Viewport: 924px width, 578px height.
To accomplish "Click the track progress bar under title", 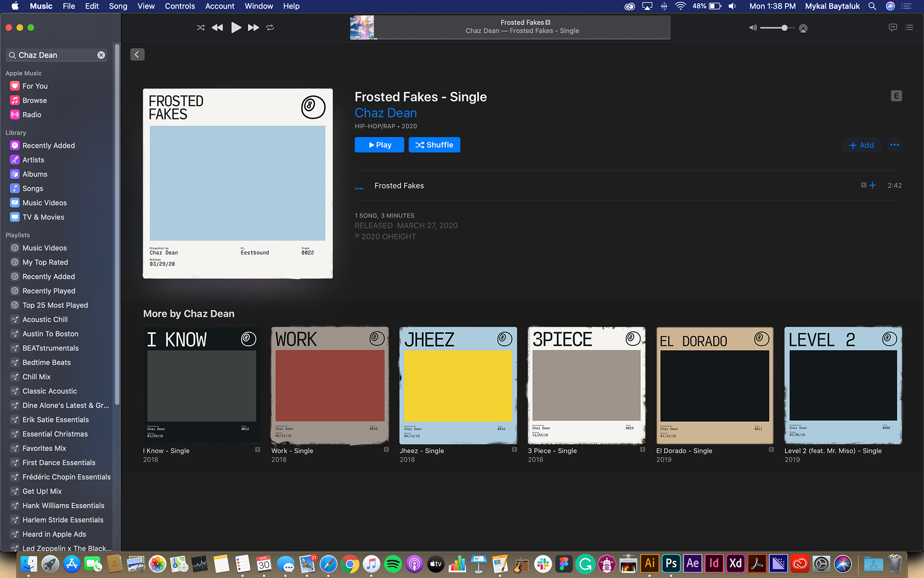I will 522,39.
